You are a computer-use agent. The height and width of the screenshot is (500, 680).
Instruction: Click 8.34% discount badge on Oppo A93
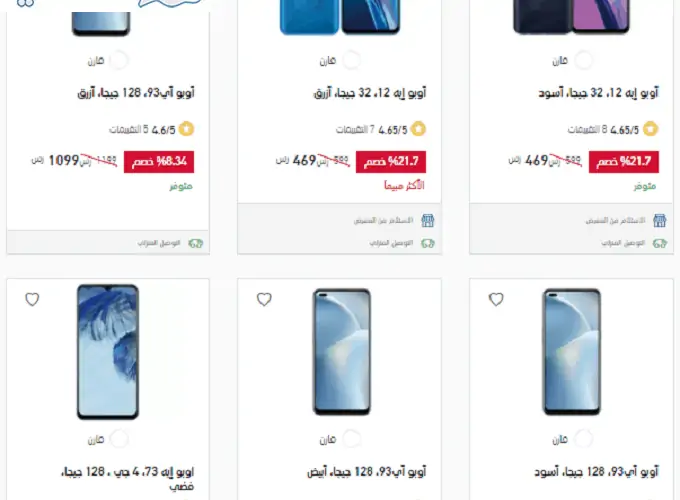click(x=159, y=162)
